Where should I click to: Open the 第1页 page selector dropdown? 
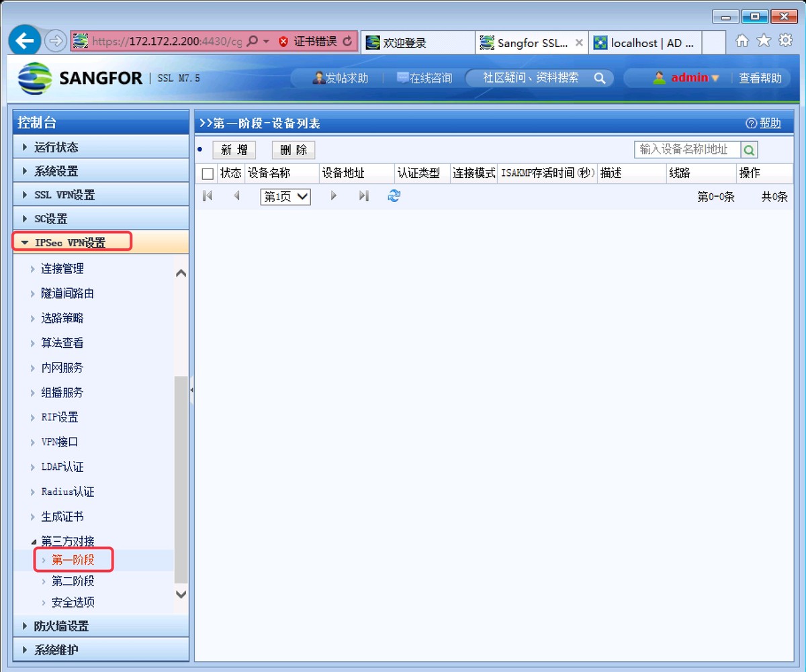tap(285, 196)
